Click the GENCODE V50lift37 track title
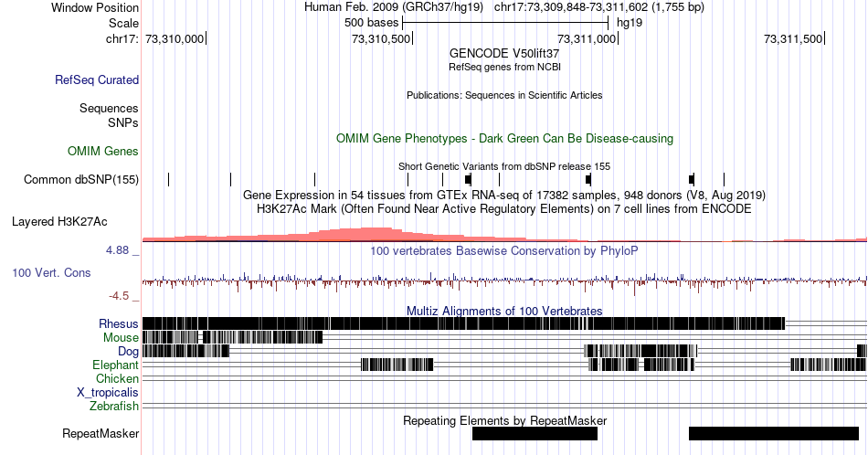This screenshot has width=868, height=455. [x=504, y=54]
